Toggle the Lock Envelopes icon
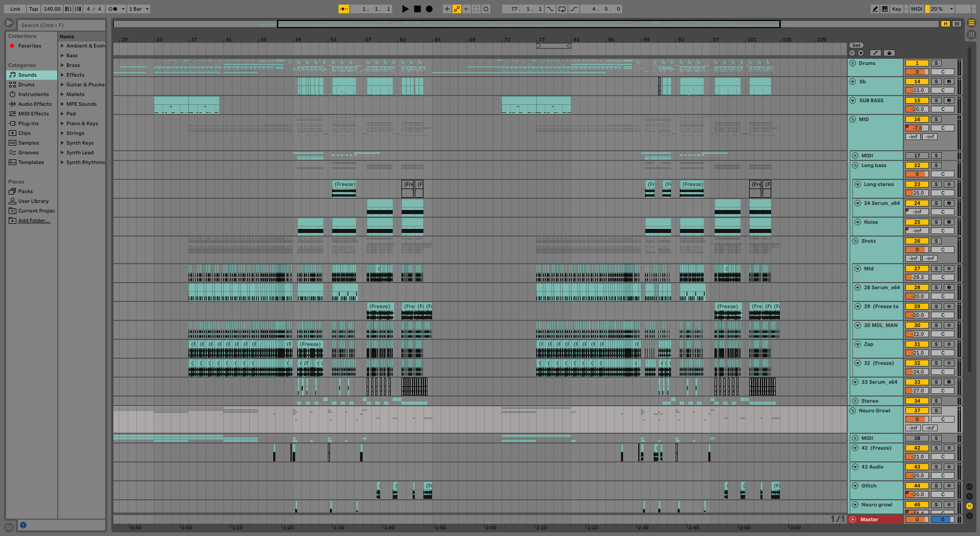 [889, 53]
